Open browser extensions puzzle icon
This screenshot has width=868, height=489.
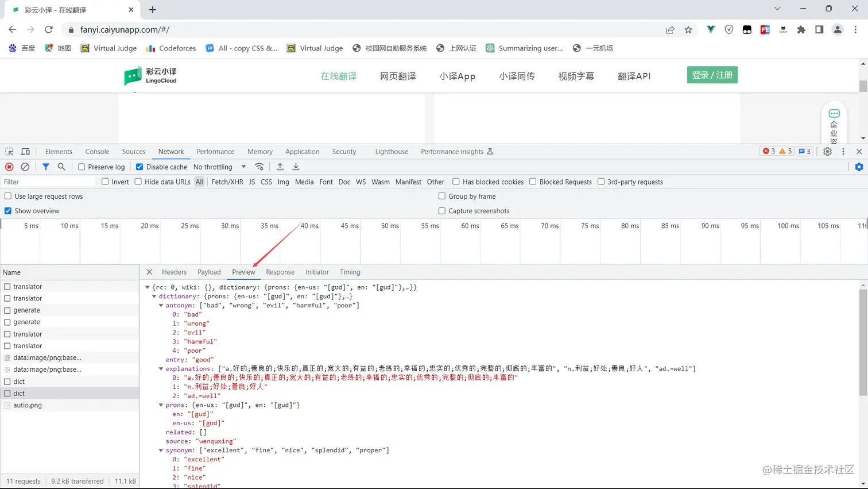[x=801, y=30]
